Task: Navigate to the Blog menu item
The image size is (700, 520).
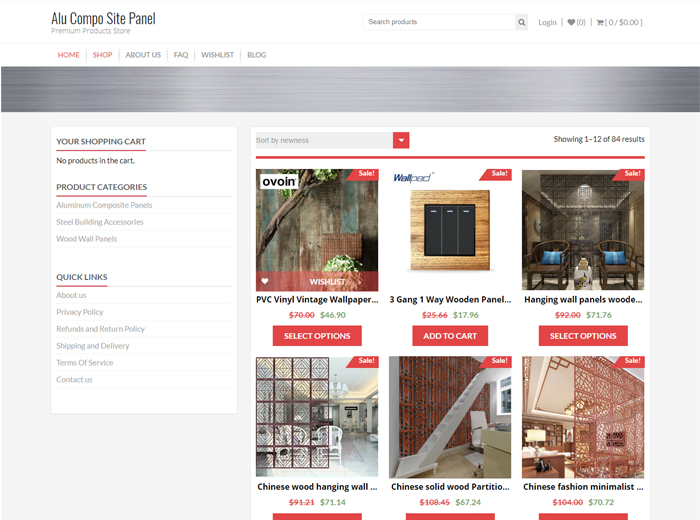Action: [256, 55]
